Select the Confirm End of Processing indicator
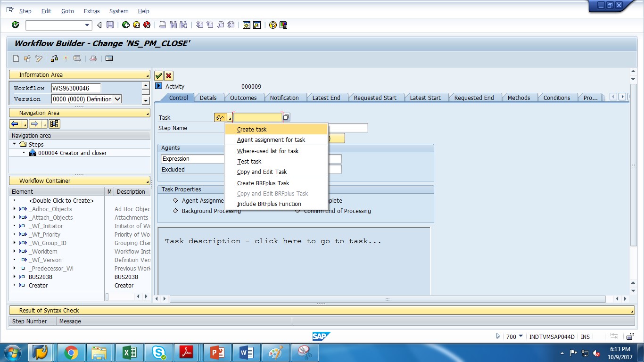 tap(297, 211)
